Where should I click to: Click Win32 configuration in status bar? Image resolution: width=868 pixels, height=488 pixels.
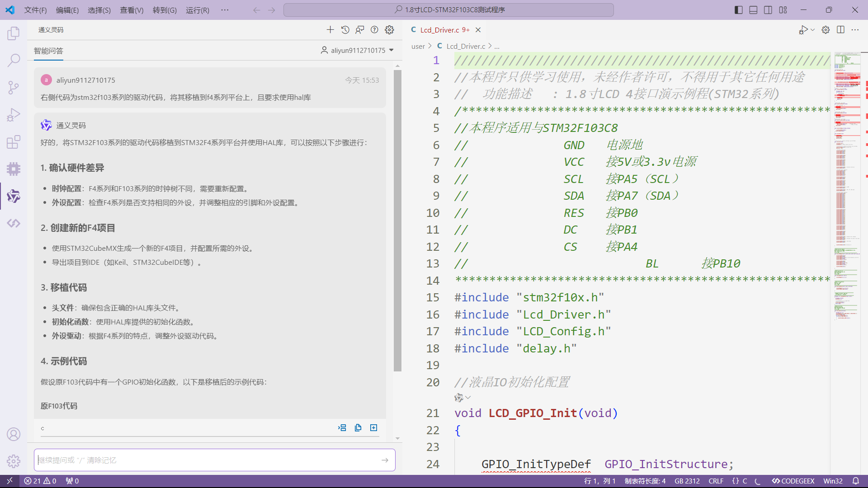click(x=833, y=481)
